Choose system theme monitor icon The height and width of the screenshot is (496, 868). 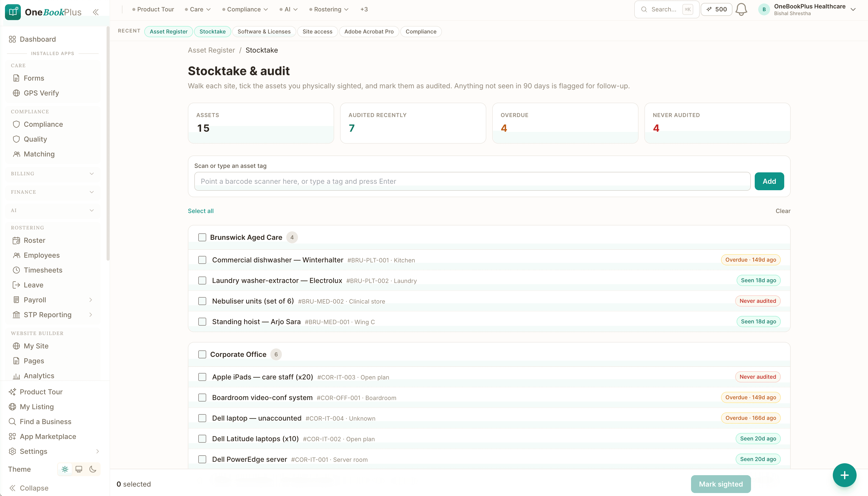[x=79, y=469]
